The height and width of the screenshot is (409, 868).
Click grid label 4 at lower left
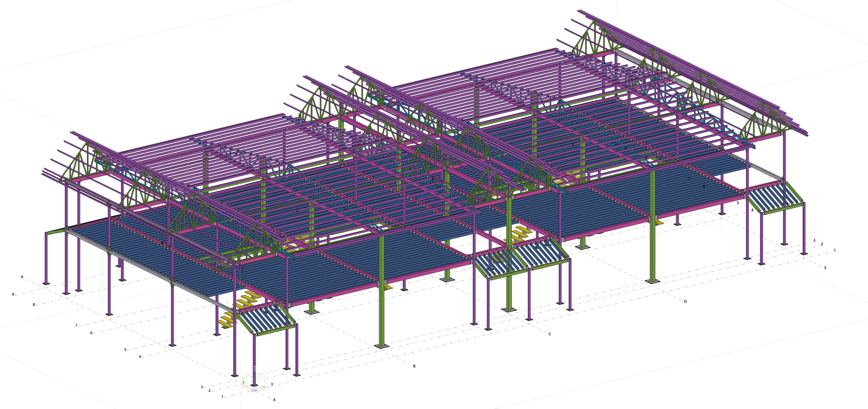tap(140, 357)
